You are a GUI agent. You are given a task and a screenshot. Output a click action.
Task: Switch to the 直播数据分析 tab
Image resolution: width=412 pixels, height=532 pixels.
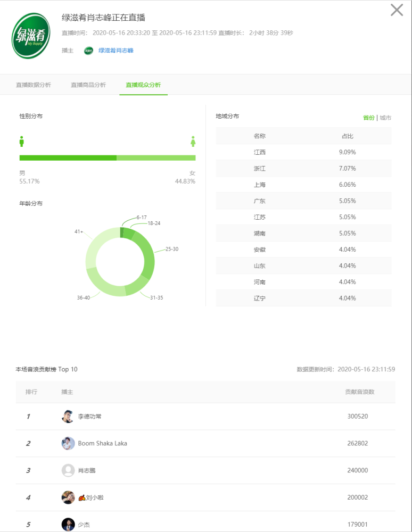coord(33,85)
